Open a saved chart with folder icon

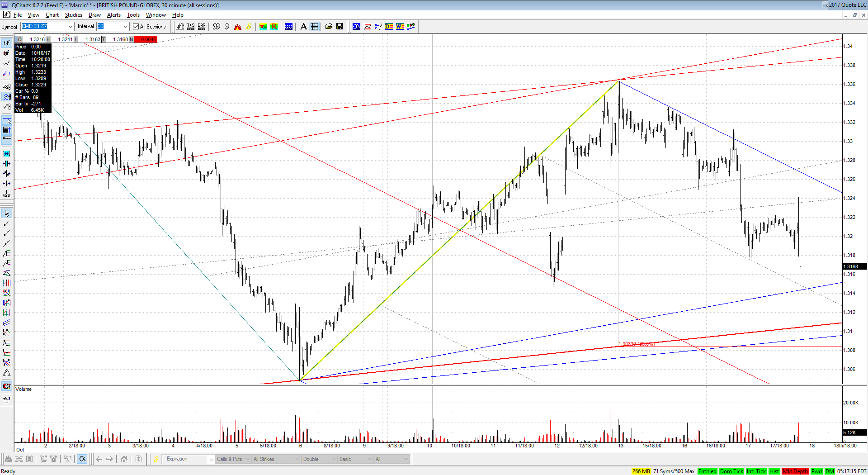[x=329, y=27]
